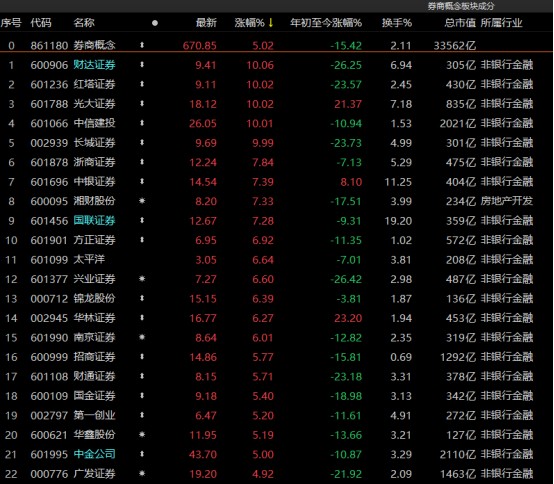This screenshot has width=554, height=484.
Task: Click star icon in 南京证券 row
Action: coord(142,337)
